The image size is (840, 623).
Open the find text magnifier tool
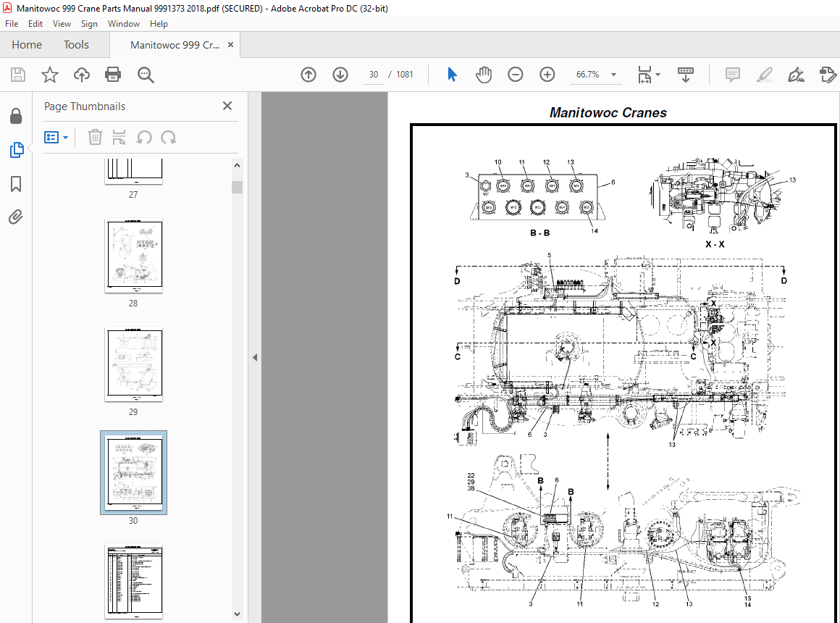[x=145, y=75]
